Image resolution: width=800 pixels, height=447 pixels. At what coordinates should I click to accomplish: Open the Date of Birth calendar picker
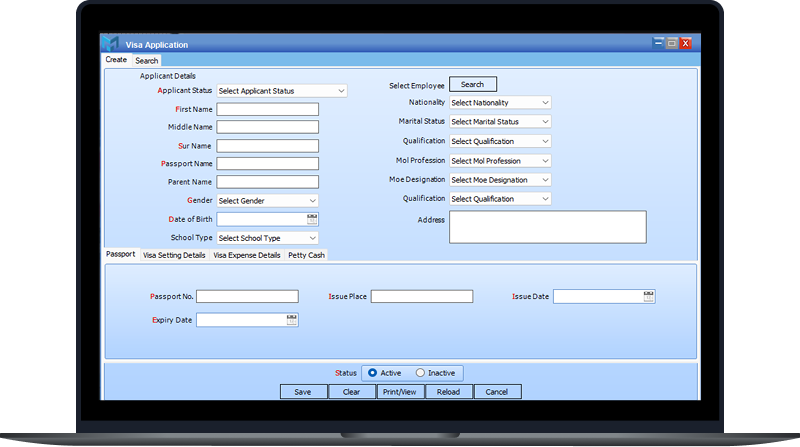312,219
